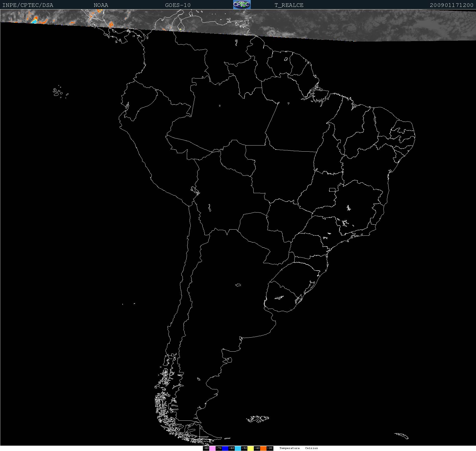
Task: Click the Celsius unit label
Action: click(x=312, y=448)
